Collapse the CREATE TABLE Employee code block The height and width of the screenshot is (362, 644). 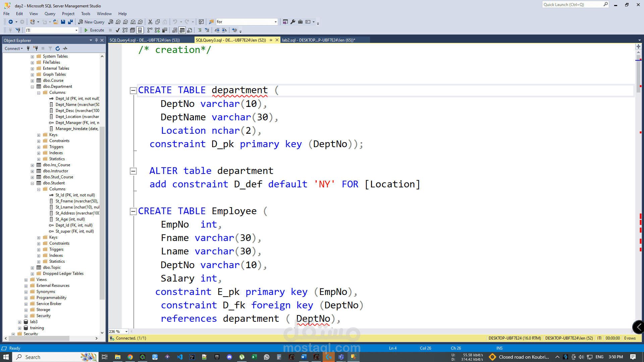[x=133, y=212]
